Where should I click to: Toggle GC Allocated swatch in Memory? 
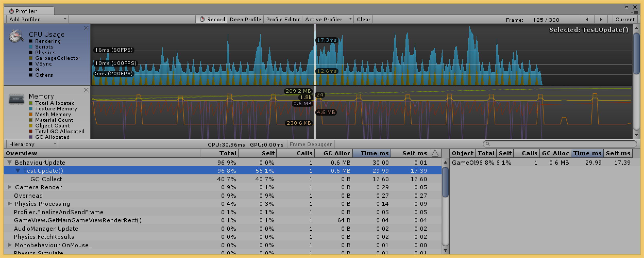click(x=31, y=137)
